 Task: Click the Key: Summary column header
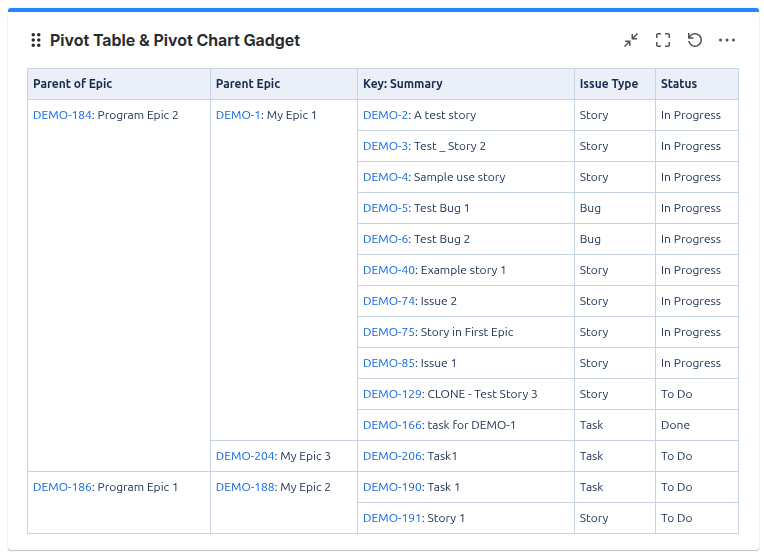[x=402, y=84]
